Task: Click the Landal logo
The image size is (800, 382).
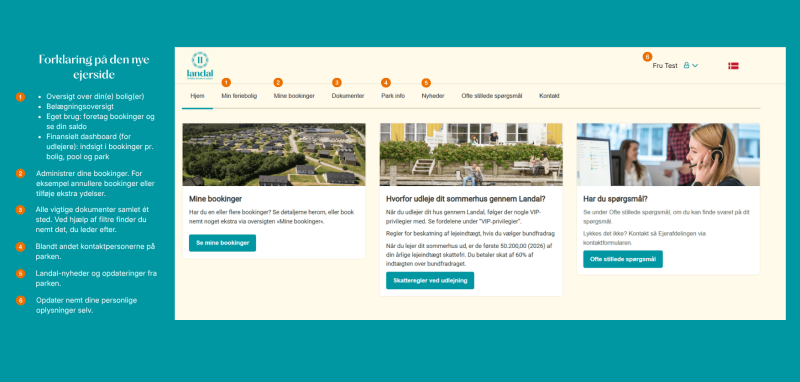Action: 200,66
